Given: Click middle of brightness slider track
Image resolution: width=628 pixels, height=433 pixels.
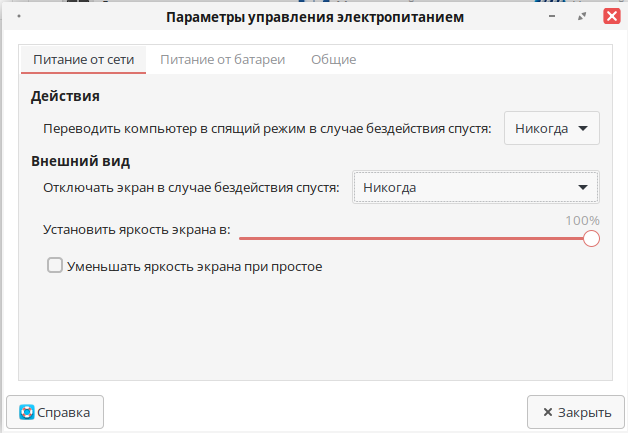Looking at the screenshot, I should tap(414, 238).
